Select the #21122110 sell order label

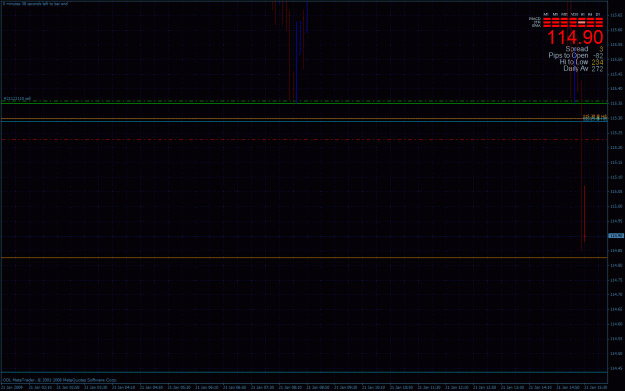coord(17,98)
